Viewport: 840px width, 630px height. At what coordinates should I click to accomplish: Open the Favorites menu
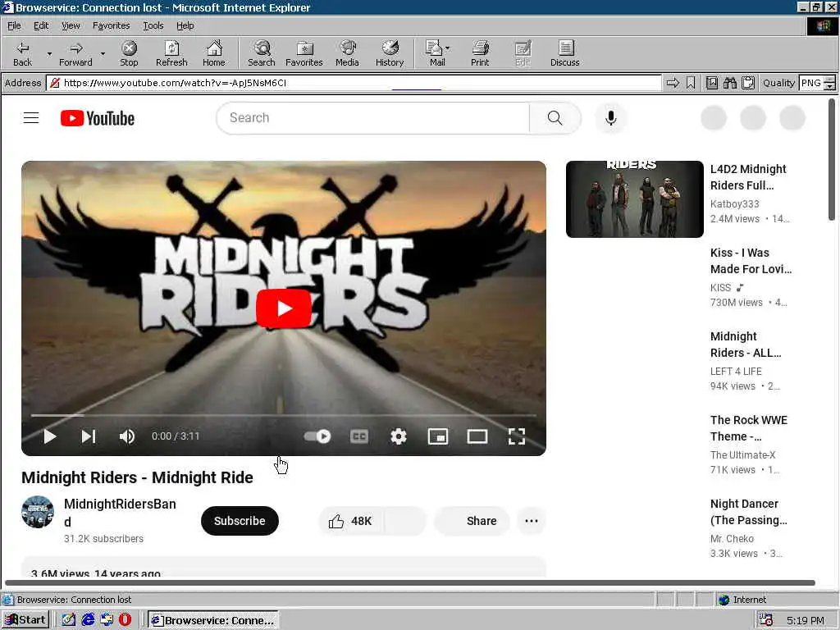coord(111,25)
